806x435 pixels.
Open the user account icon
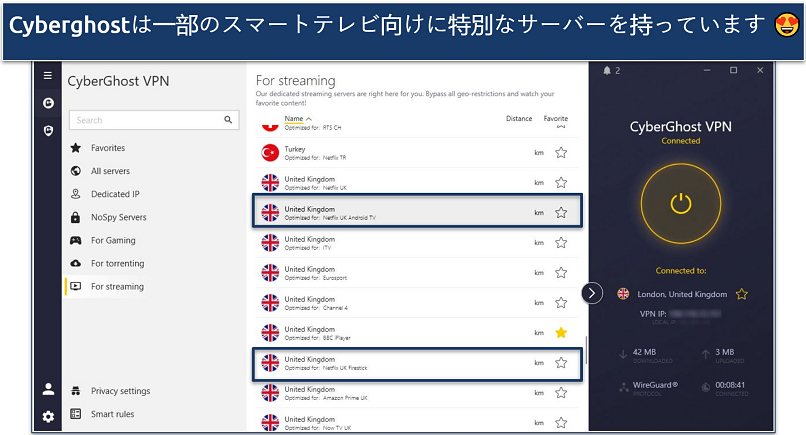[47, 390]
